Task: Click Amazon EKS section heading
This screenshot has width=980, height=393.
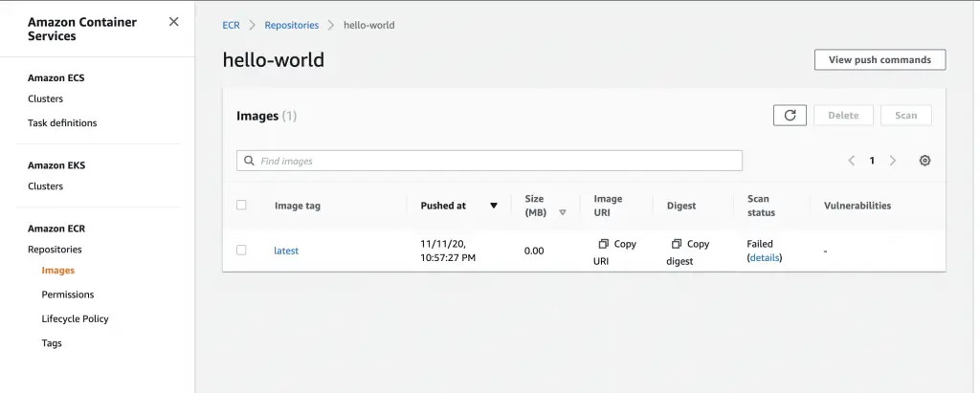Action: point(56,165)
